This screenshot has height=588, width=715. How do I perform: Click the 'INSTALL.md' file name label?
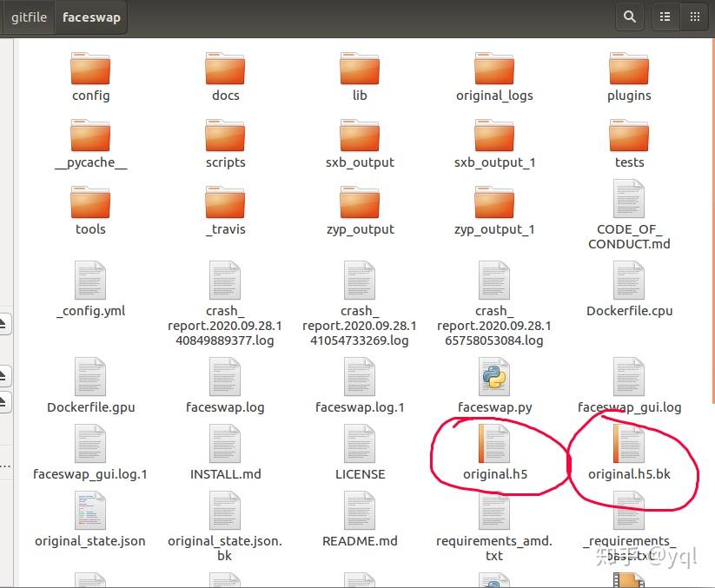[x=226, y=474]
